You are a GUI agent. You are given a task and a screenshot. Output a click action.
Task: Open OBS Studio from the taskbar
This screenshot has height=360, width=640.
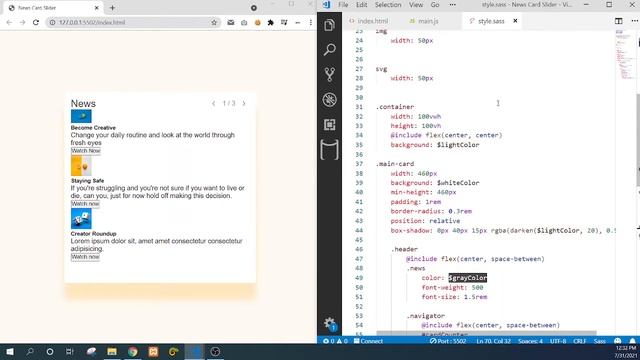coord(215,351)
